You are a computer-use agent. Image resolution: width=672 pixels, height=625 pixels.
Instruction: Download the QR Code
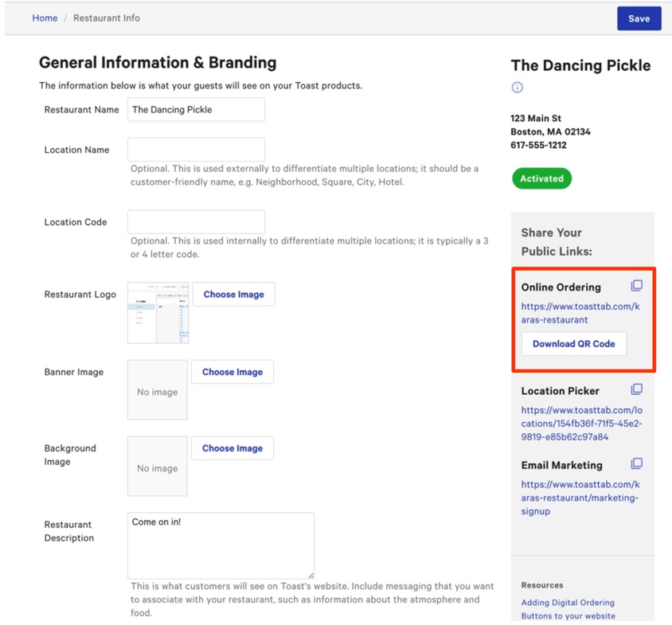tap(573, 344)
